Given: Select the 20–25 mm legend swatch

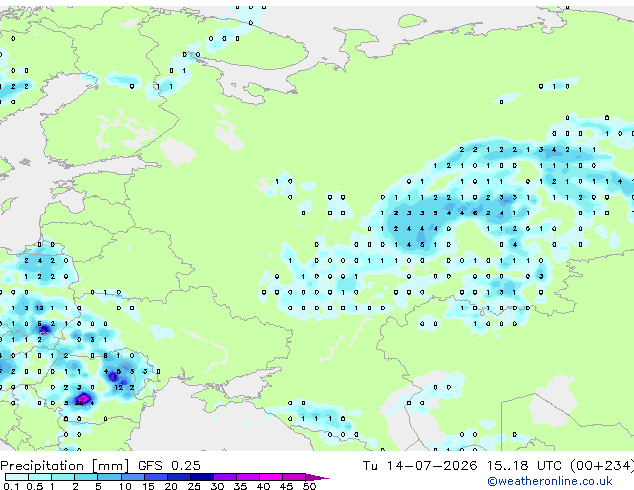Looking at the screenshot, I should pos(178,477).
